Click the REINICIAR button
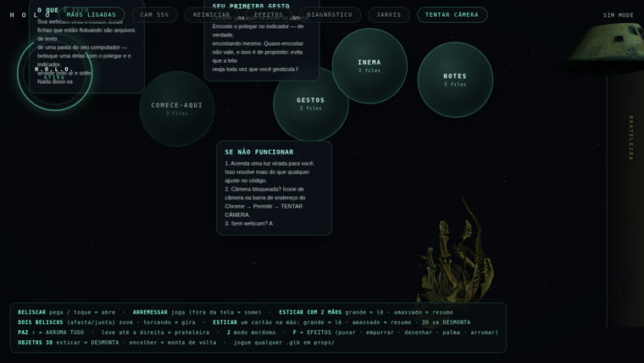The width and height of the screenshot is (644, 363). pyautogui.click(x=212, y=14)
